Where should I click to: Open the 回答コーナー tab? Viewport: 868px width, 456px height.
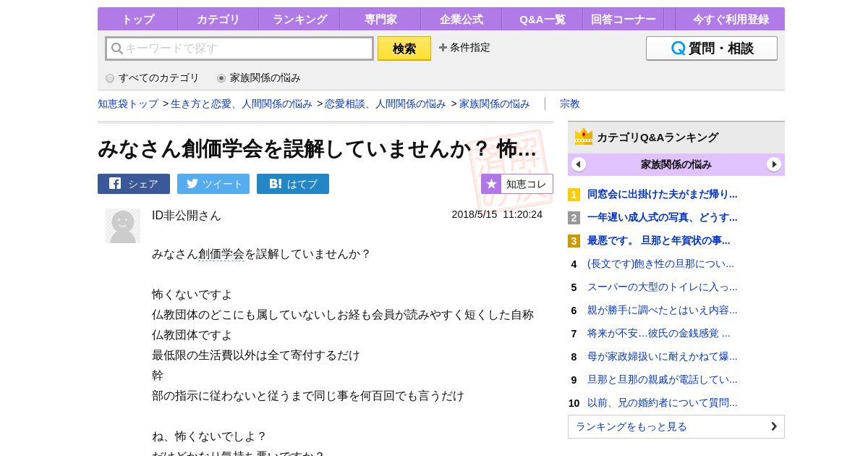pos(624,19)
